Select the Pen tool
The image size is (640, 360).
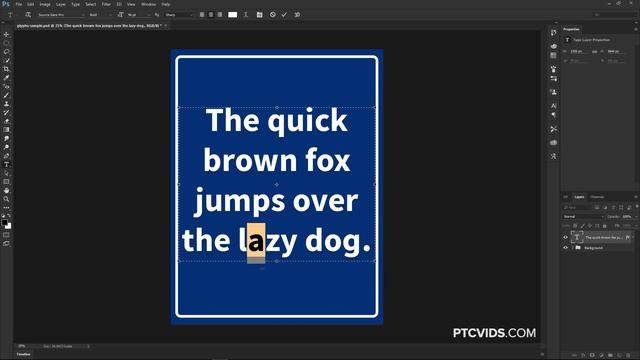point(6,156)
